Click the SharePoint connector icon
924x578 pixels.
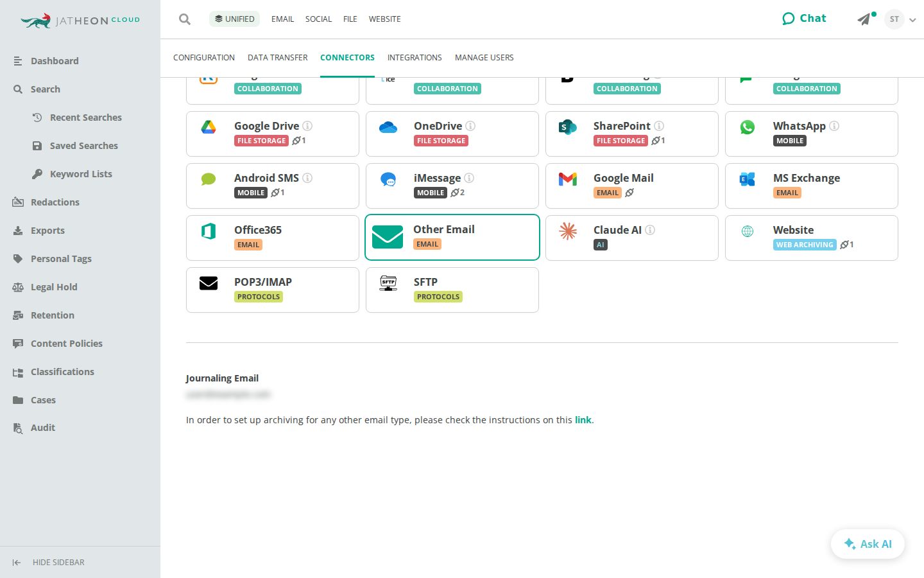pos(568,127)
